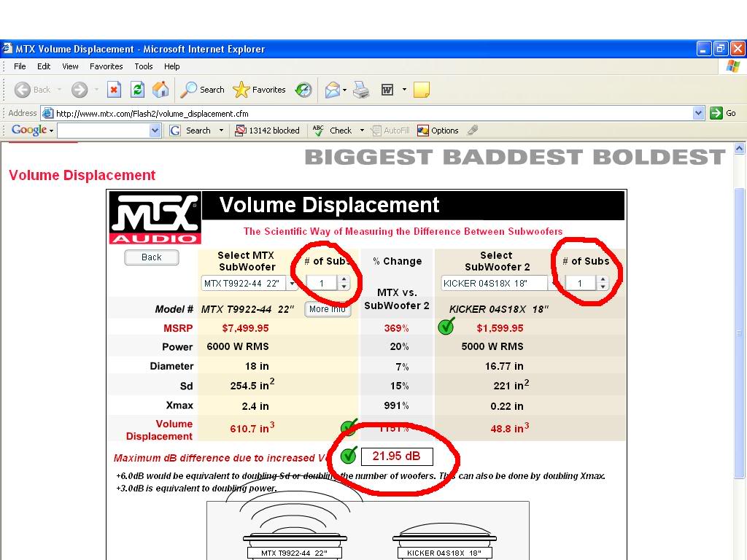Click the Google toolbar Search button
747x560 pixels.
tap(190, 131)
